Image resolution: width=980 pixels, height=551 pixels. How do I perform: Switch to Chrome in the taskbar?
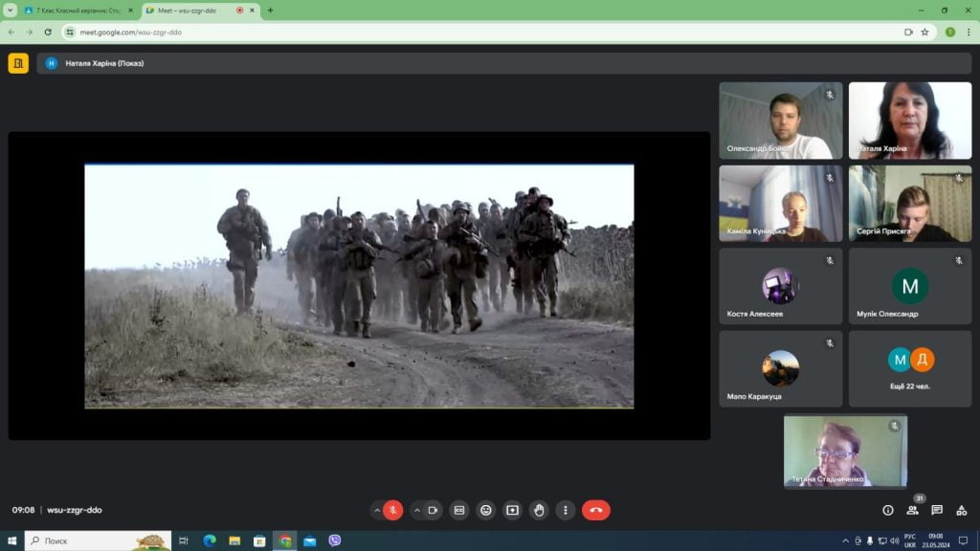pos(285,541)
